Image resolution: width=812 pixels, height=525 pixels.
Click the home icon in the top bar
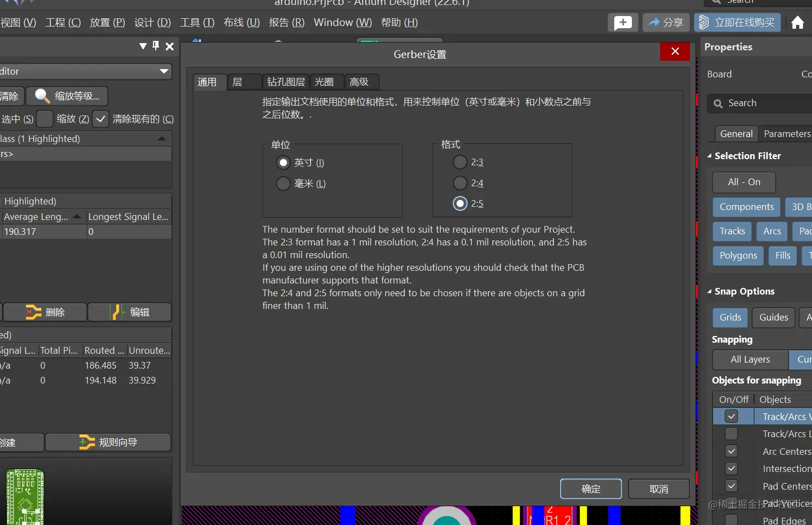tap(798, 23)
